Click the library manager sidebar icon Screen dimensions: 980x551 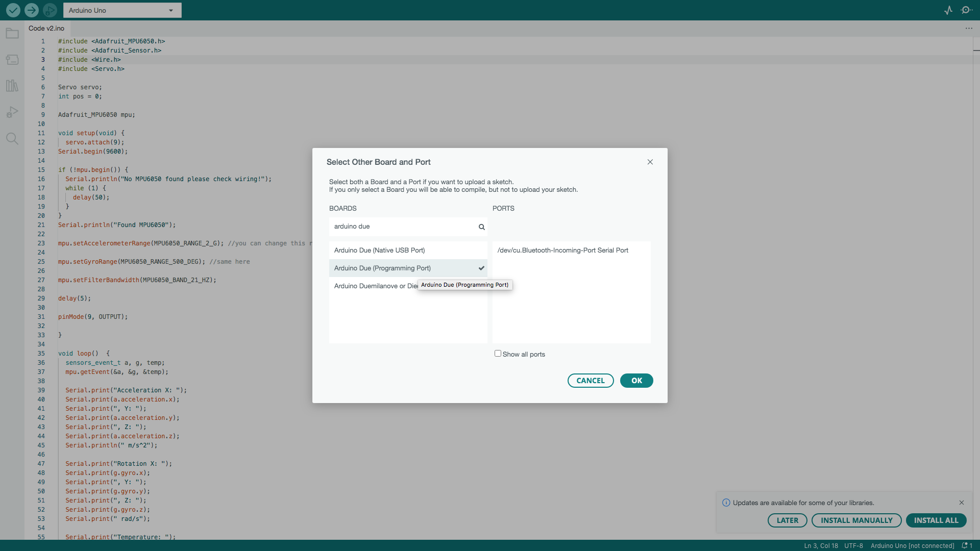12,85
